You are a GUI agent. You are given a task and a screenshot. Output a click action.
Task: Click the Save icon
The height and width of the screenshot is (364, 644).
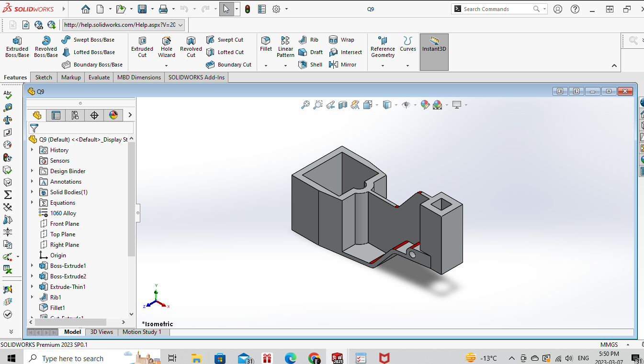point(142,9)
